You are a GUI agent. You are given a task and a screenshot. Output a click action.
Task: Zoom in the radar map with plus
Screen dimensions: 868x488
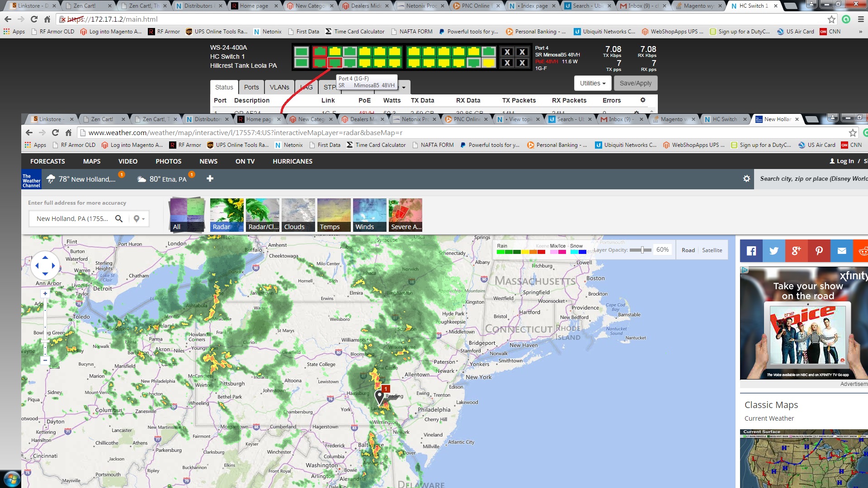tap(45, 293)
